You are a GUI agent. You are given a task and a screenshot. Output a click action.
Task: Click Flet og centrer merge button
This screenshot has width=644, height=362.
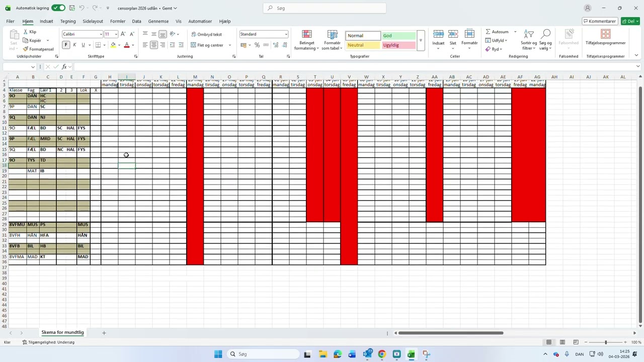coord(207,45)
